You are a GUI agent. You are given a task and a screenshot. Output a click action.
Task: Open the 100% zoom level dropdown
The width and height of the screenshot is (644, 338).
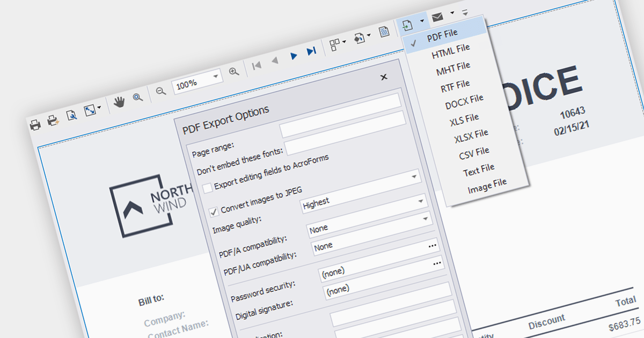(217, 77)
